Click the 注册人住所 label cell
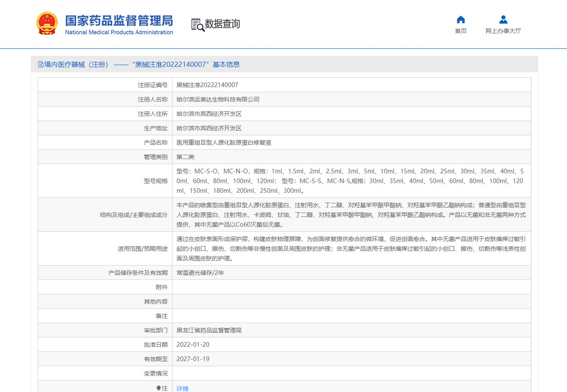This screenshot has width=567, height=392. (105, 114)
